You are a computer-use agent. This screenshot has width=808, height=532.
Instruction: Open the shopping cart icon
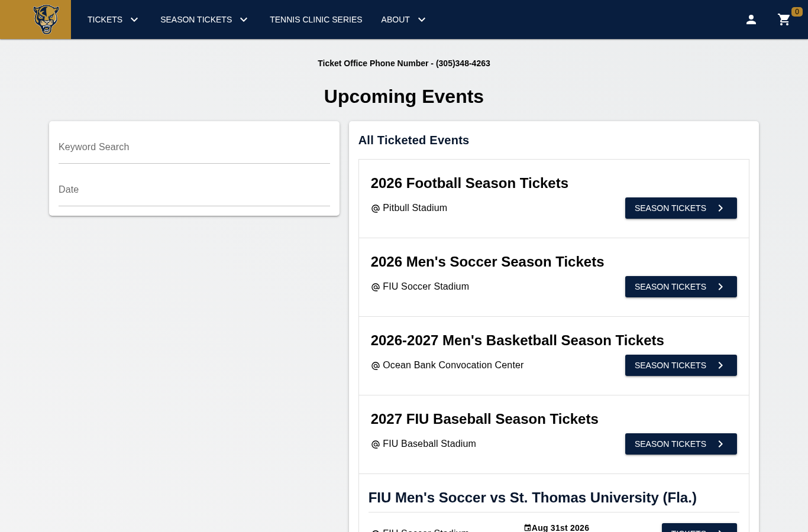tap(784, 20)
